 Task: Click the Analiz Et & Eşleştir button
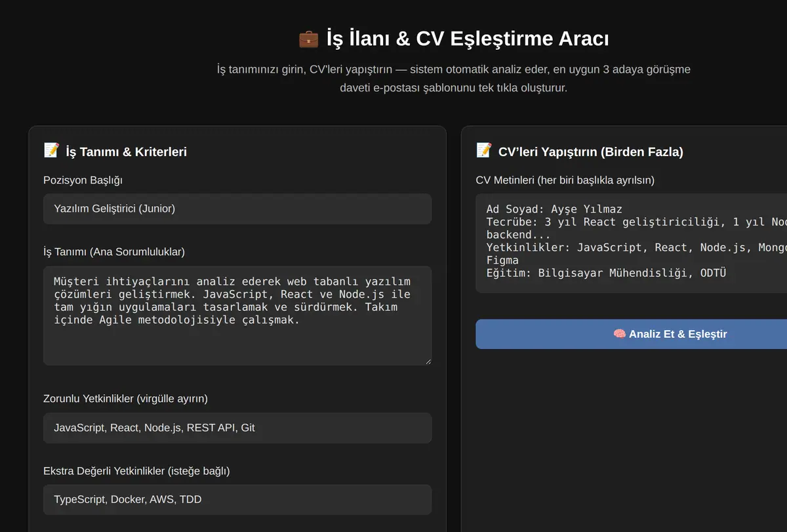point(632,334)
